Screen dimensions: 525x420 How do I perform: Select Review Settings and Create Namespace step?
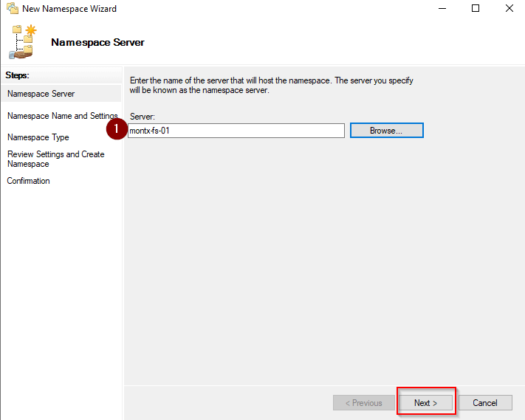[56, 159]
